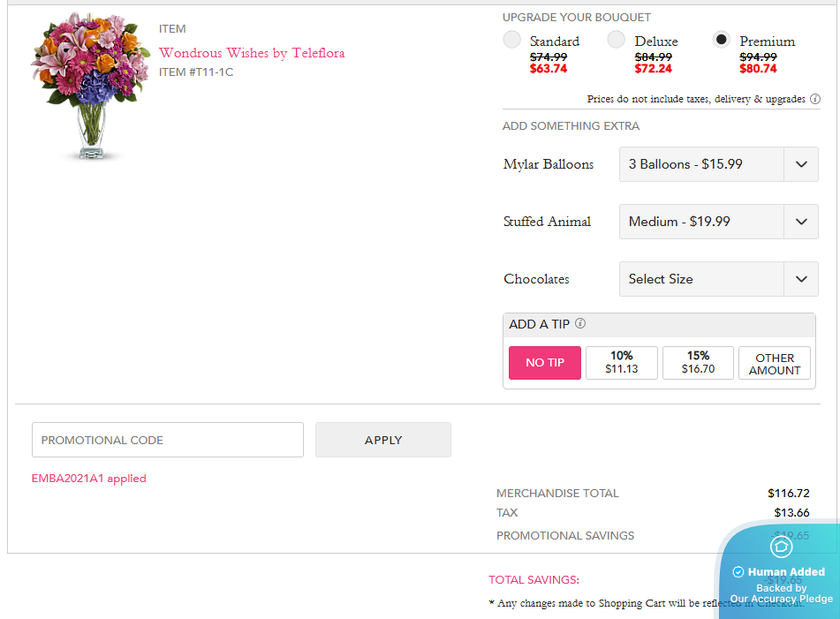This screenshot has width=840, height=619.
Task: Choose the No Tip option
Action: point(545,363)
